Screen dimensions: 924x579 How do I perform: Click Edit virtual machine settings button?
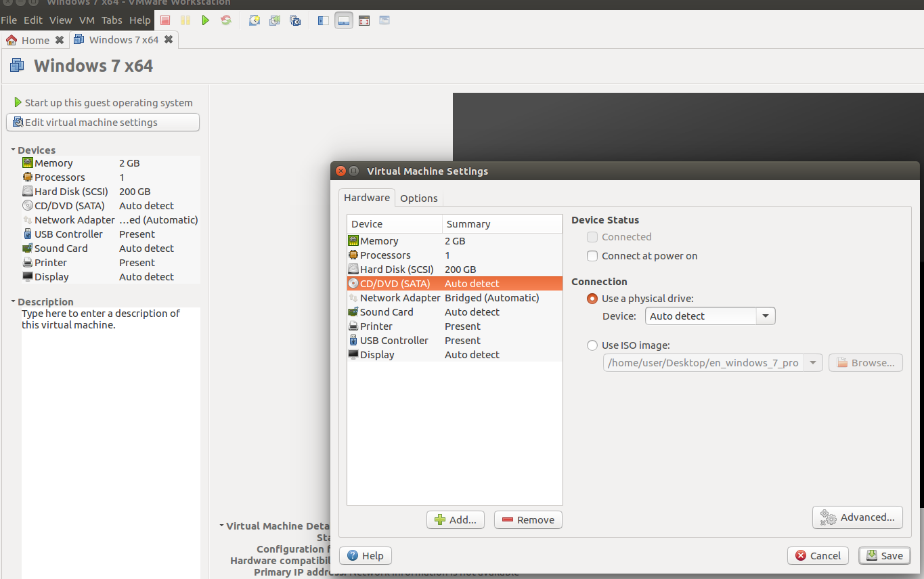point(103,123)
